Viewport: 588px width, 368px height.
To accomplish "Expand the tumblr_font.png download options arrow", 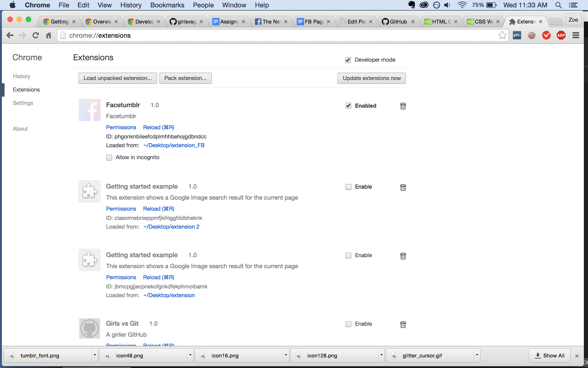I will click(x=95, y=355).
